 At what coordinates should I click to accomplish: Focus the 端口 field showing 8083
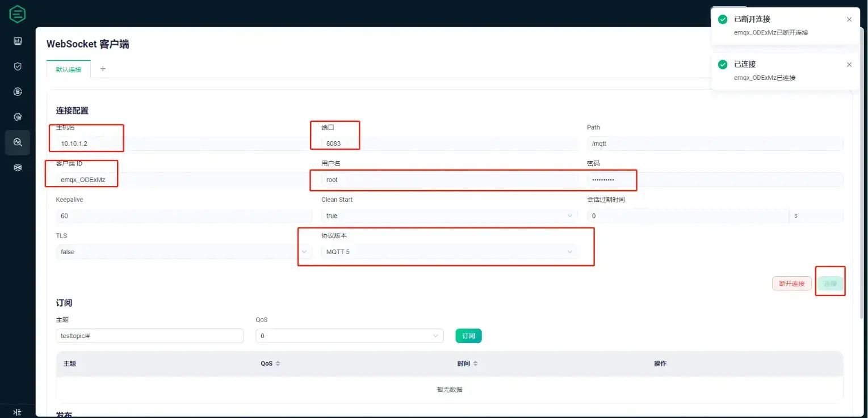point(449,143)
